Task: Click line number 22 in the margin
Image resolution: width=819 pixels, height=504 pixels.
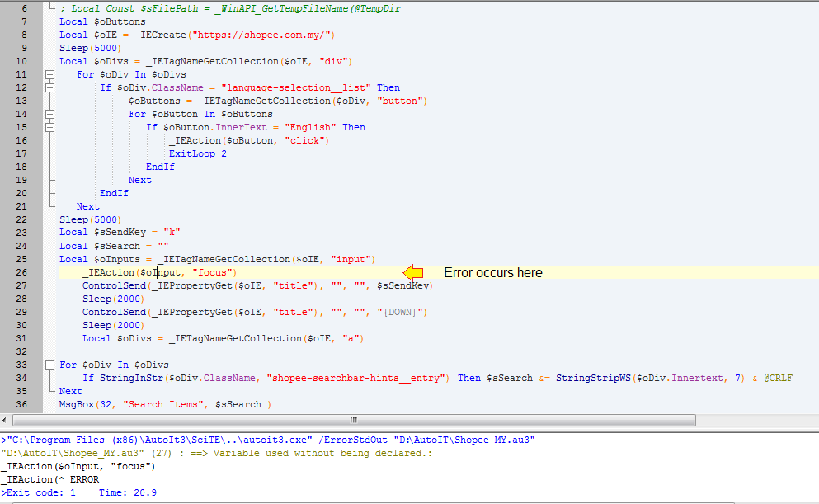Action: coord(21,220)
